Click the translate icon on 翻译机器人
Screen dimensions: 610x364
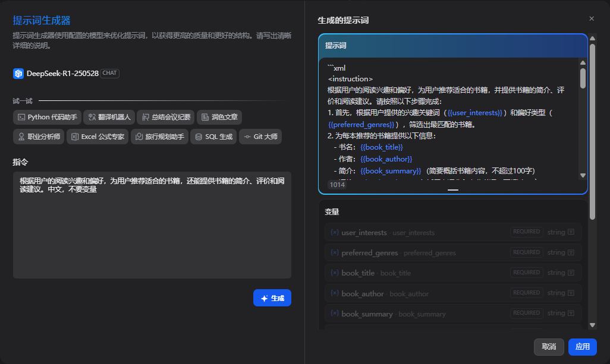[92, 117]
